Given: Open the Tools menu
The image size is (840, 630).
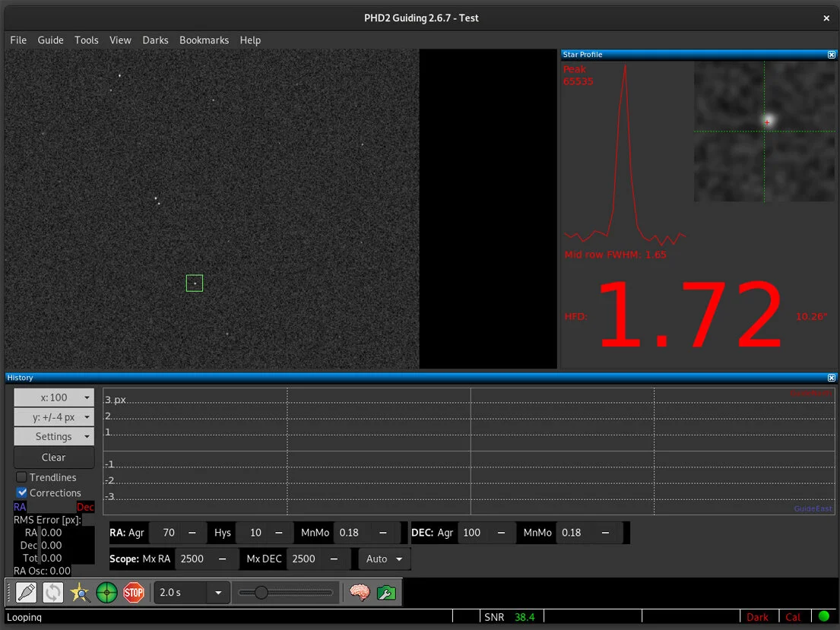Looking at the screenshot, I should click(x=86, y=40).
